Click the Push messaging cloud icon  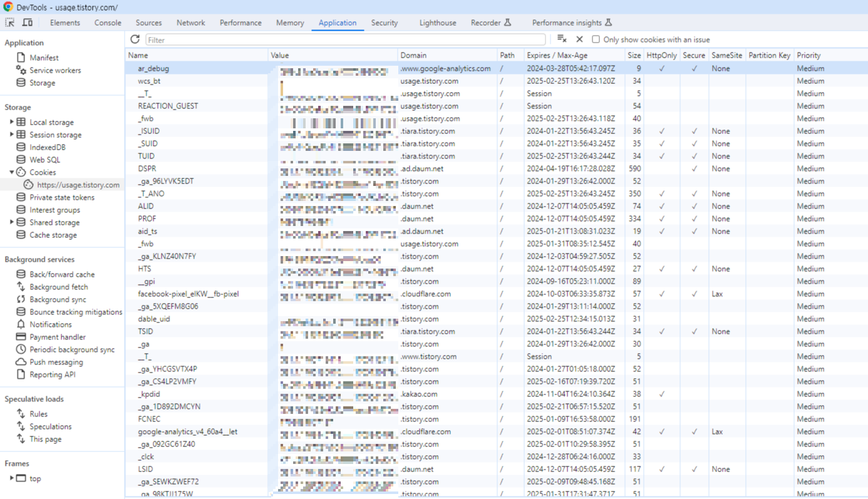(21, 362)
